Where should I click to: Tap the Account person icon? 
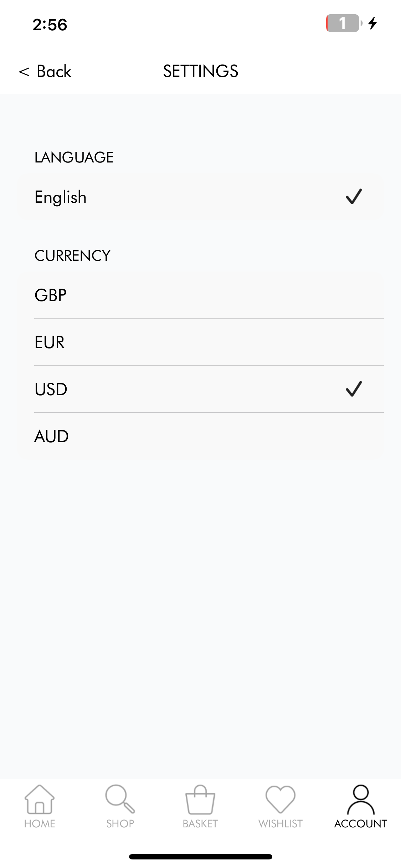[x=361, y=799]
